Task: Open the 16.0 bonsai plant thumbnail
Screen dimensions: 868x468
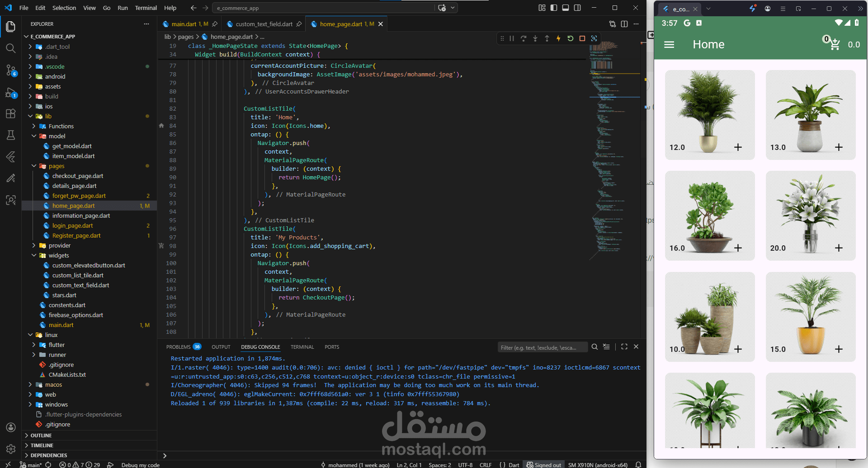Action: [710, 215]
